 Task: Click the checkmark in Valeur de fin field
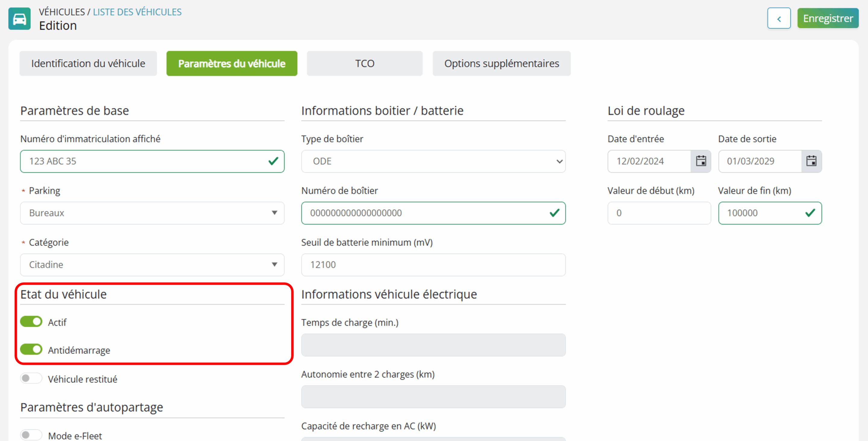(810, 213)
